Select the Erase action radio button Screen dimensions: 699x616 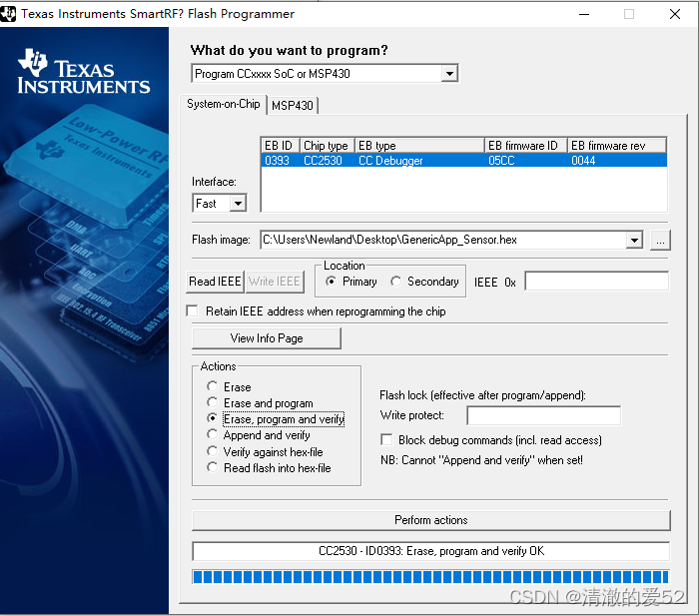pyautogui.click(x=212, y=386)
